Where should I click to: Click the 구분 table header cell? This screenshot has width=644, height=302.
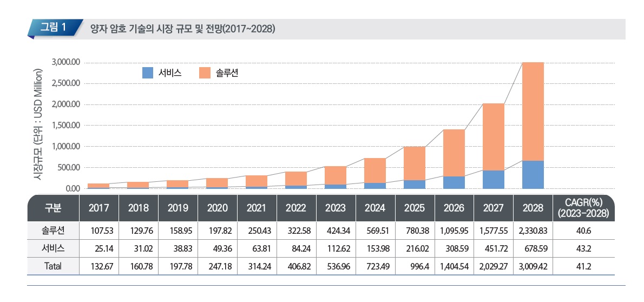pyautogui.click(x=53, y=208)
